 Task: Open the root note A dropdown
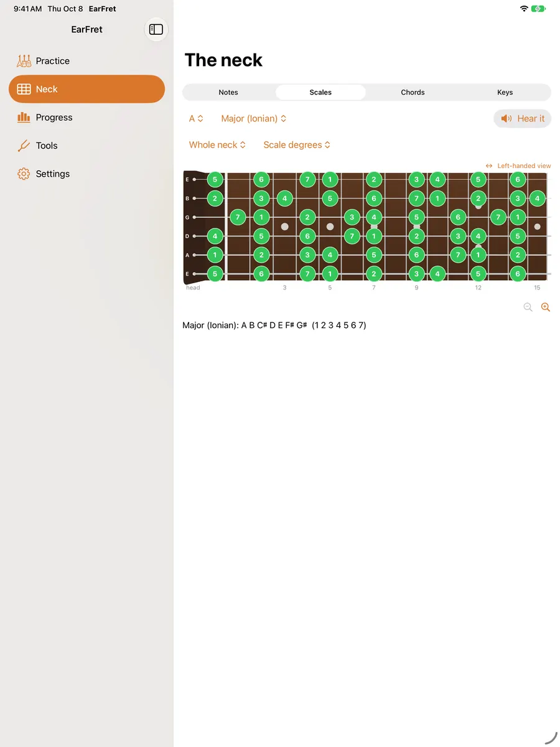[x=196, y=118]
